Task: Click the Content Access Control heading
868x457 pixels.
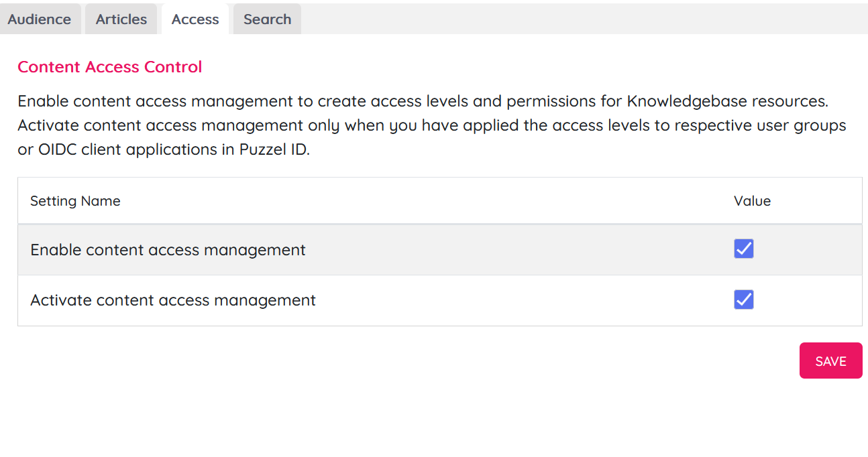Action: coord(109,67)
